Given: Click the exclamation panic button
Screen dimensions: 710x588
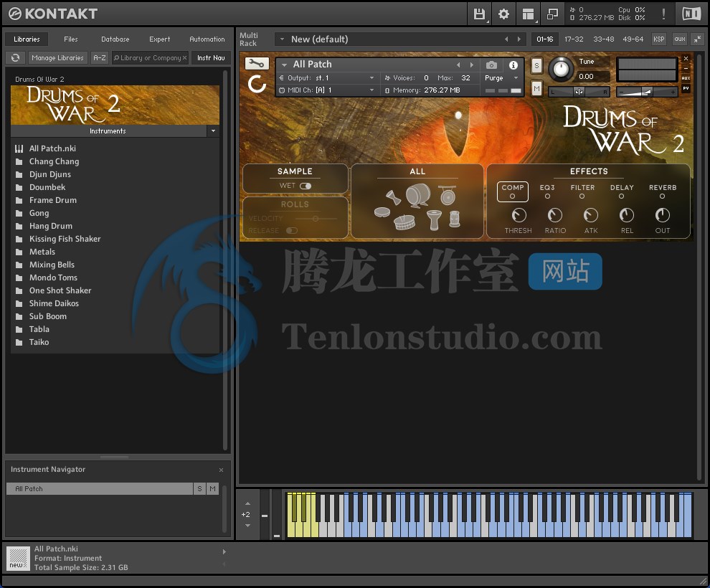Looking at the screenshot, I should click(663, 14).
